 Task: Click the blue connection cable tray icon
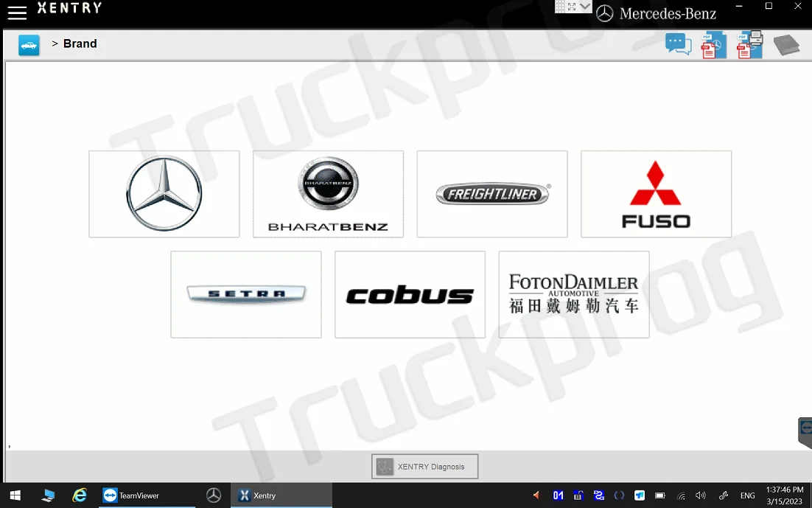coord(598,495)
